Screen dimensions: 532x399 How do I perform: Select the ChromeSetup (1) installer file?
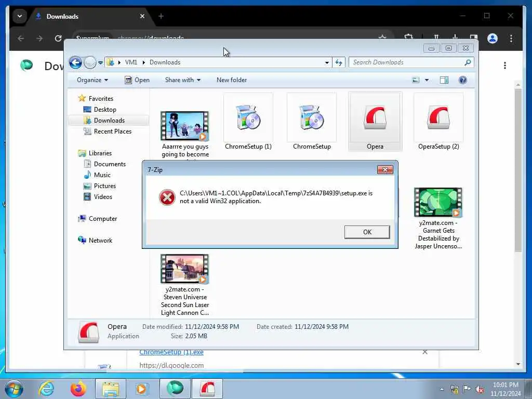[248, 122]
